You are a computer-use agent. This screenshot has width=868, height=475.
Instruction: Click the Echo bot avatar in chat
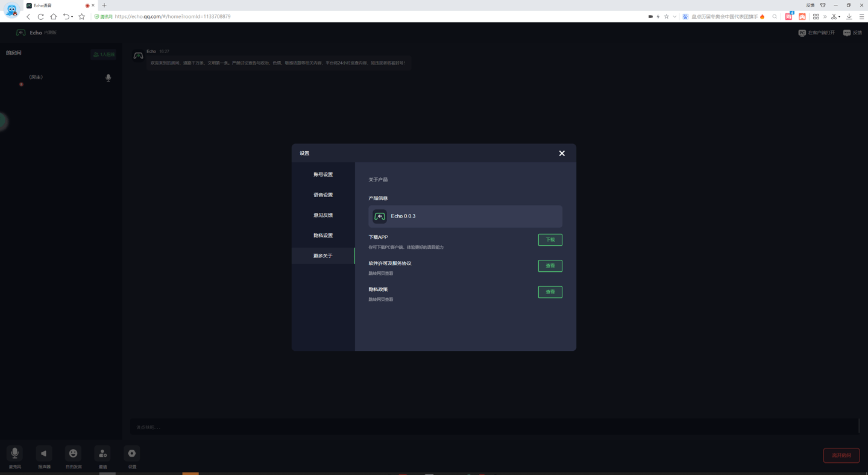pos(138,55)
